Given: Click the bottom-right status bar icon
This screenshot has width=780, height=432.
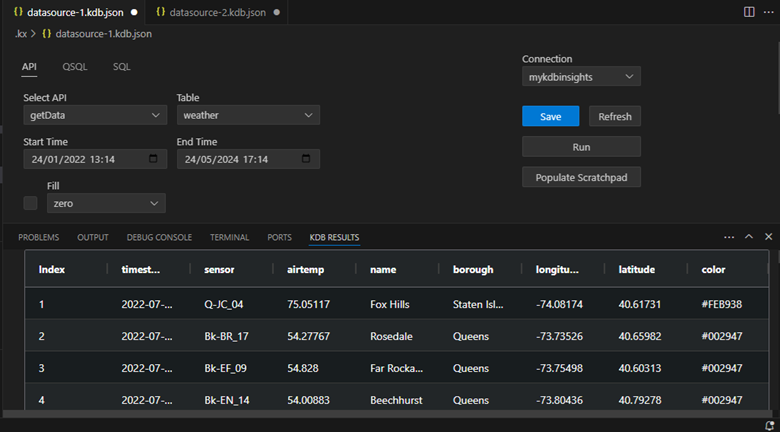Looking at the screenshot, I should pyautogui.click(x=769, y=425).
